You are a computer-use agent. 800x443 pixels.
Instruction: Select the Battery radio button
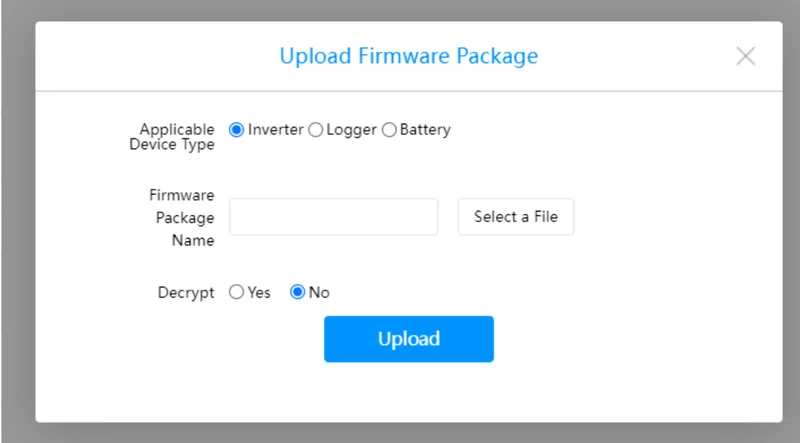(x=389, y=130)
